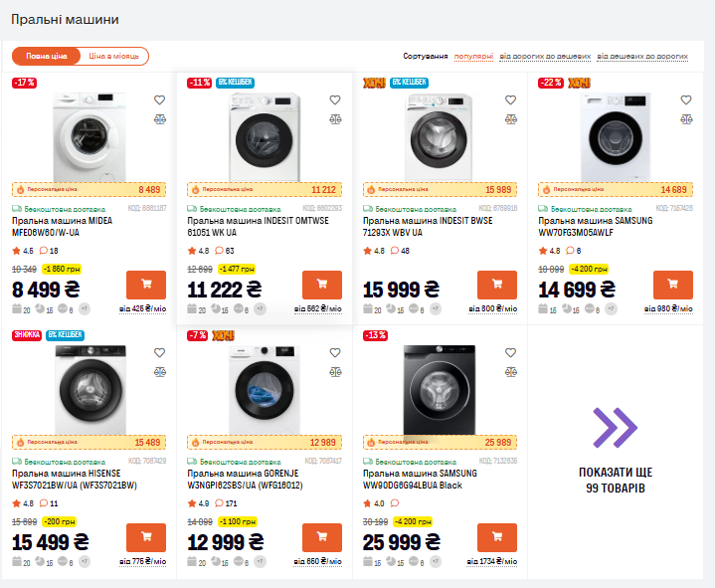Image resolution: width=715 pixels, height=588 pixels.
Task: Add HISENSE washer to shopping cart
Action: pos(146,537)
